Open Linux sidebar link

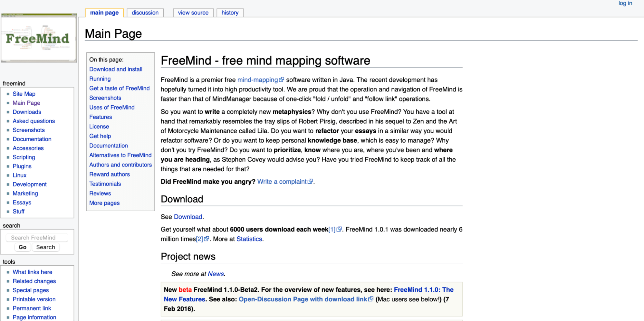point(20,175)
